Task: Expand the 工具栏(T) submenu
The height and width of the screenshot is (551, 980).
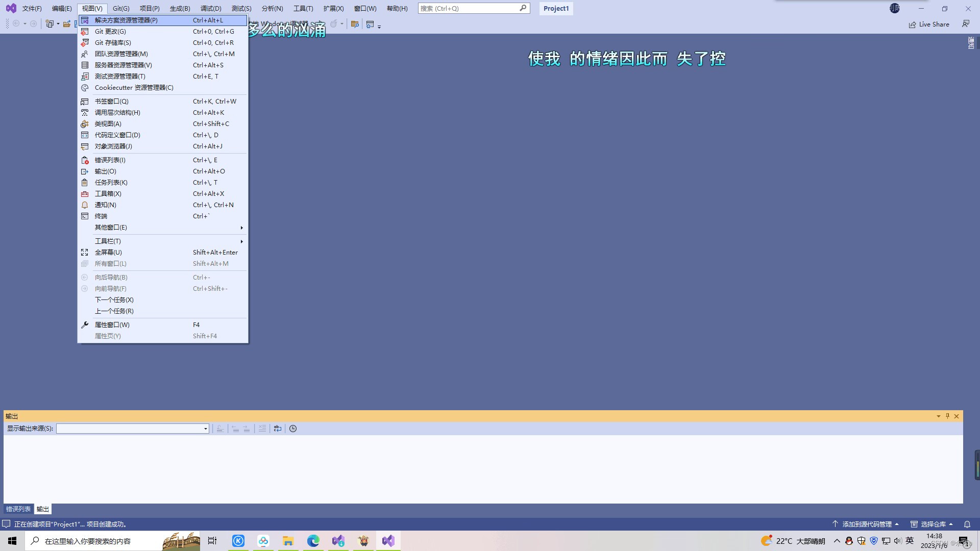Action: pos(163,241)
